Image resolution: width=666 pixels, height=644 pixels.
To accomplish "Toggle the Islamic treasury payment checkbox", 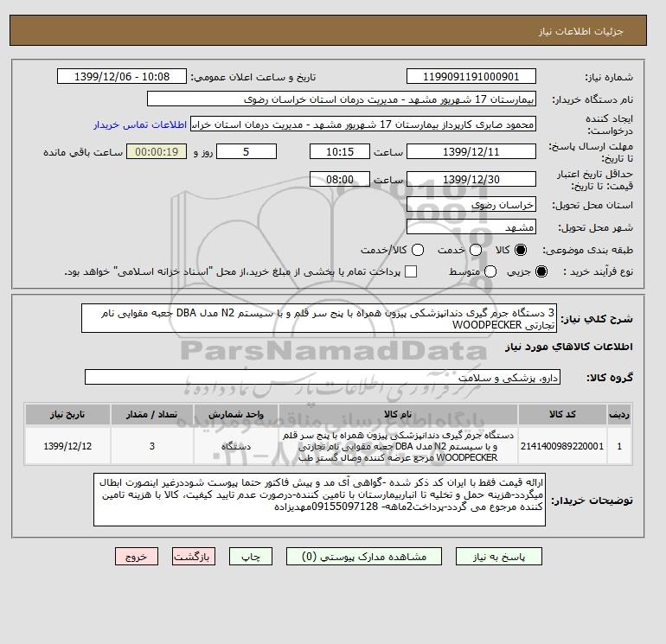I will click(411, 271).
